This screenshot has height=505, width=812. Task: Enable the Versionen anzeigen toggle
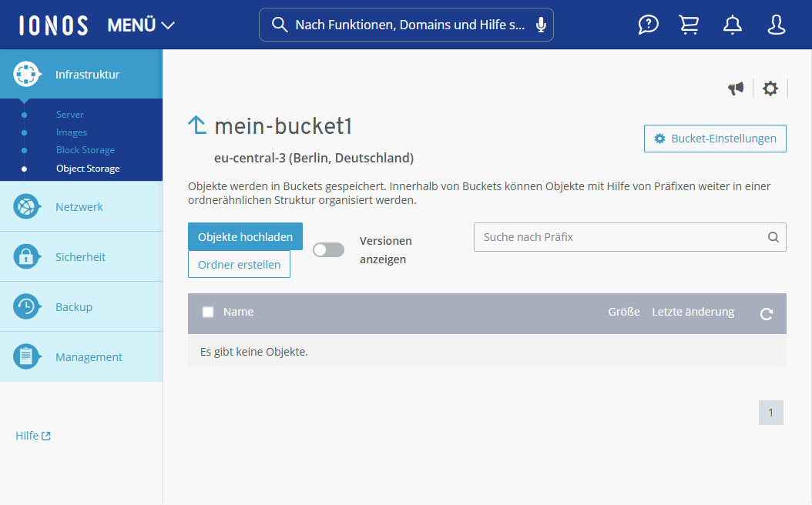tap(328, 249)
